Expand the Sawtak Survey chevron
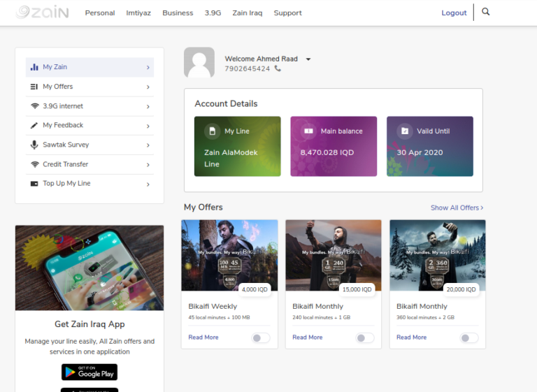Viewport: 537px width, 392px height. (x=148, y=145)
